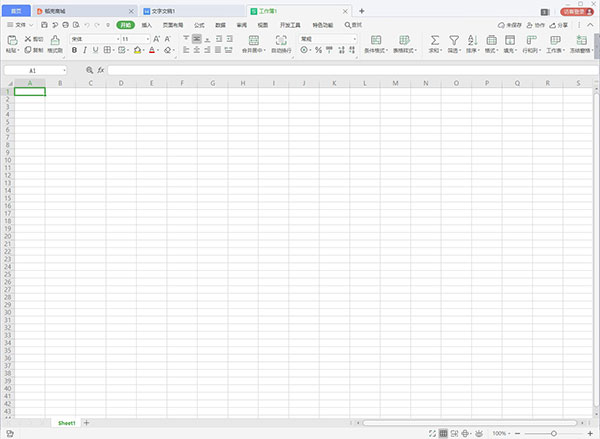Screen dimensions: 600x439
Task: Click the Undo arrow
Action: coord(87,25)
